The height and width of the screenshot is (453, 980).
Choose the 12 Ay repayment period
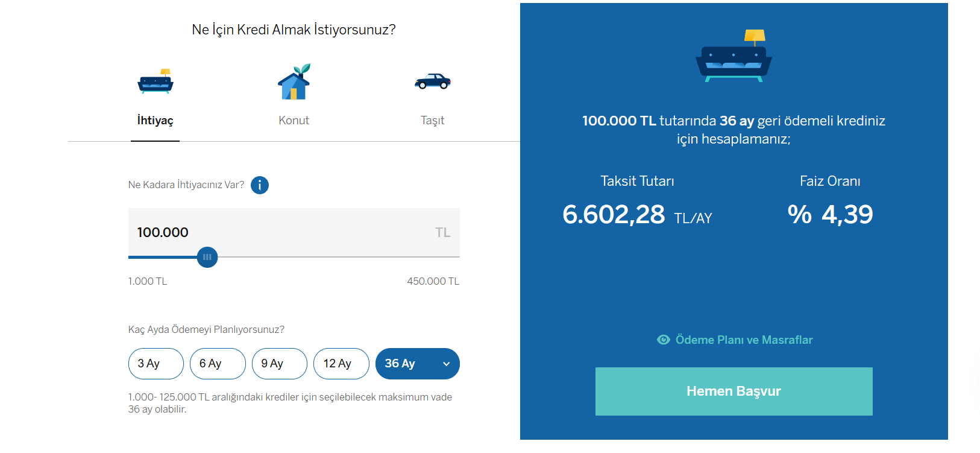(341, 364)
